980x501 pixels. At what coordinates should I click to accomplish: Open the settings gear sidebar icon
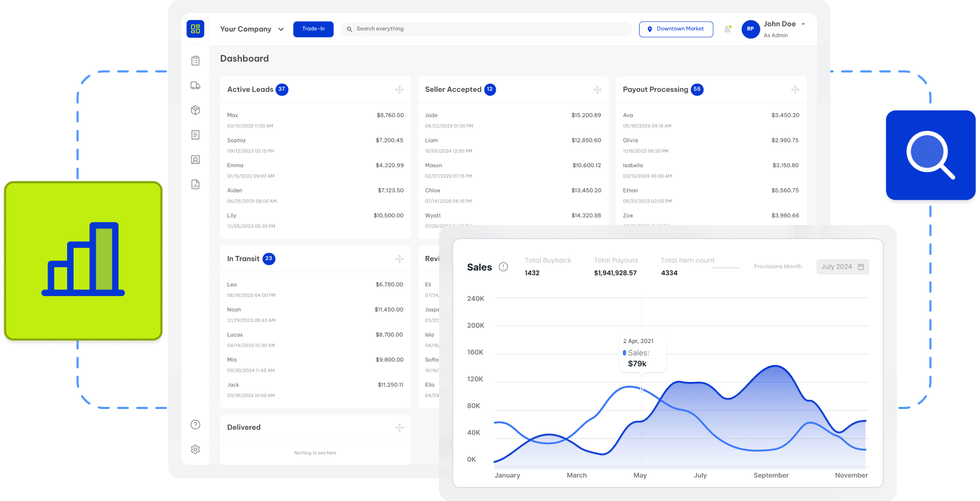click(195, 450)
